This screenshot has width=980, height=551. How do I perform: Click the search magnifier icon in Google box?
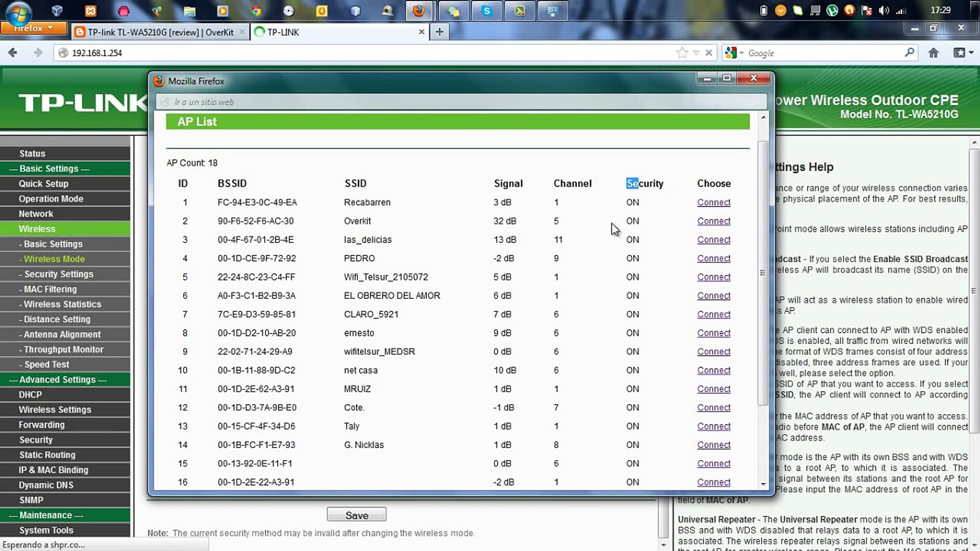coord(909,53)
